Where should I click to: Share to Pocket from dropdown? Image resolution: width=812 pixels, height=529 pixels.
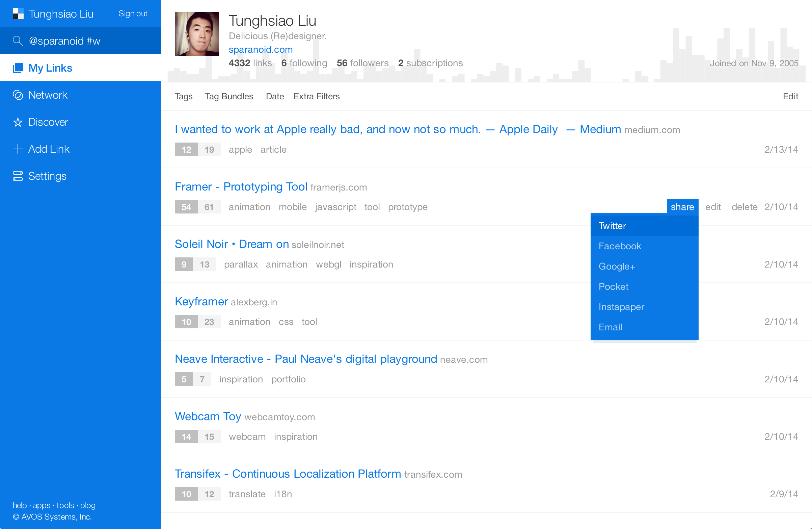click(644, 286)
